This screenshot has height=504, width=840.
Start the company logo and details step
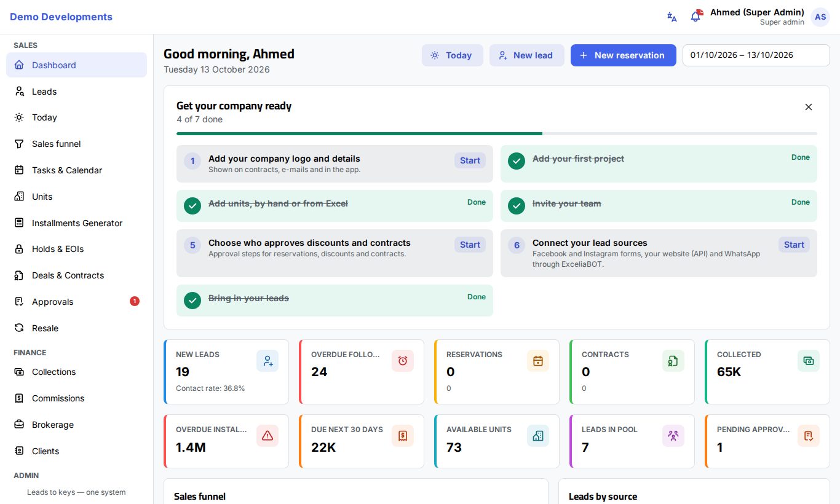click(x=470, y=160)
